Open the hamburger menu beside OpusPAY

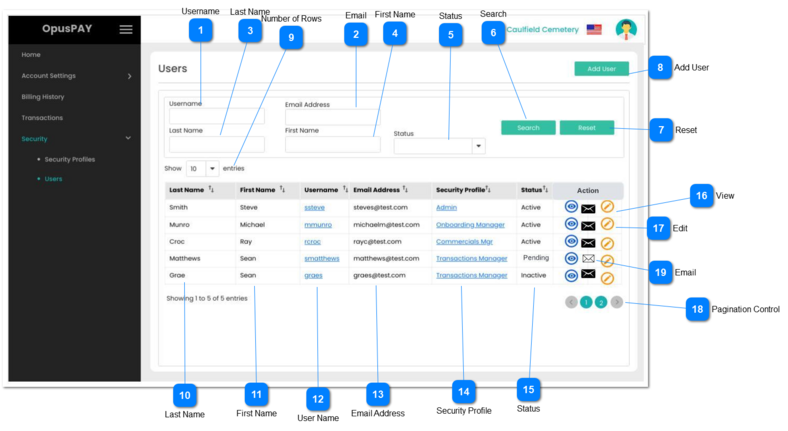tap(126, 29)
